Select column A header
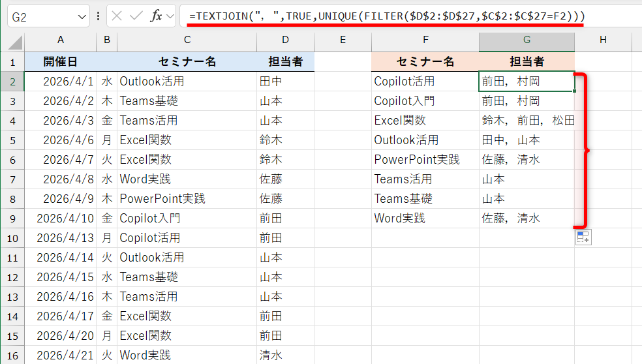Image resolution: width=642 pixels, height=364 pixels. (61, 40)
